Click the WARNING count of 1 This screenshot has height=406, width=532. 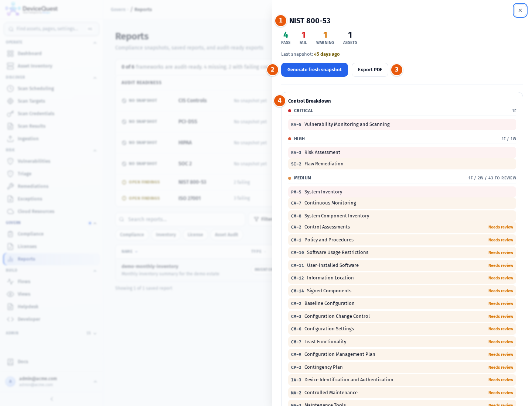click(x=325, y=35)
